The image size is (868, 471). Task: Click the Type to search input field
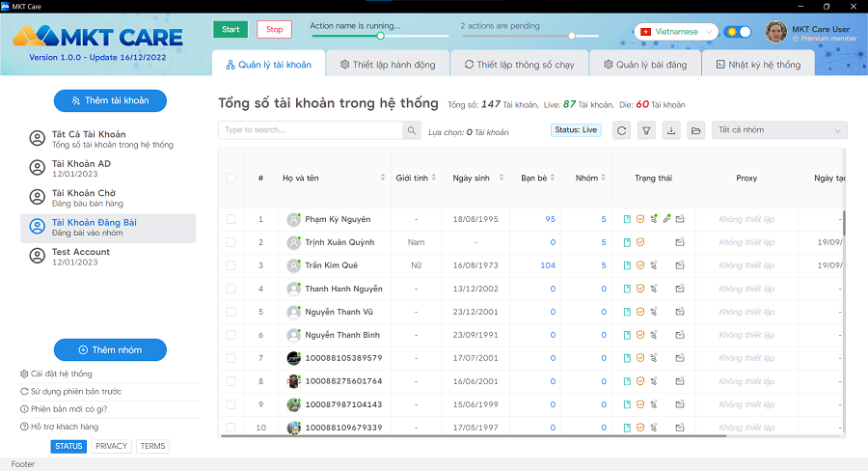[311, 130]
